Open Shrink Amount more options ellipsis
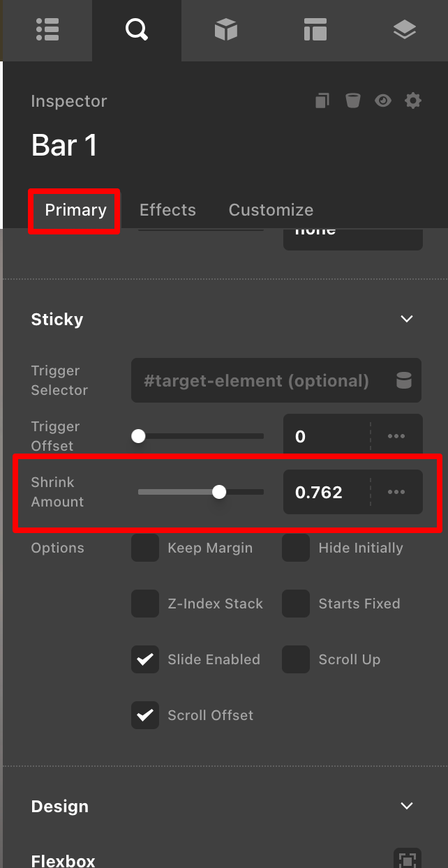The width and height of the screenshot is (448, 868). [x=396, y=492]
